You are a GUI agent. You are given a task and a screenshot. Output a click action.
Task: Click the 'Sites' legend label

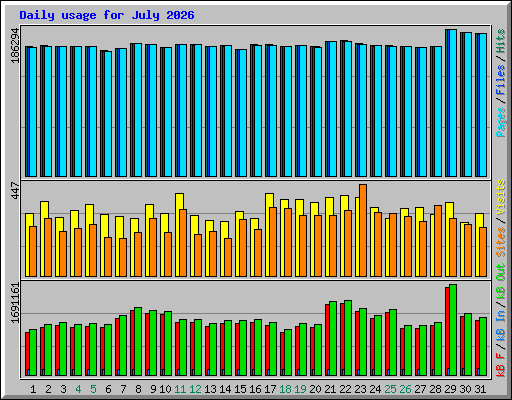[501, 242]
